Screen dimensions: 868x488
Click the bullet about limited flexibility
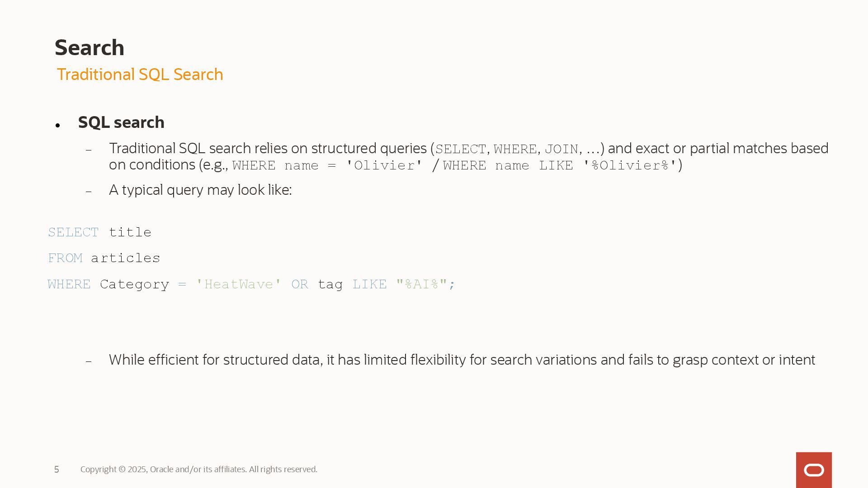pyautogui.click(x=462, y=360)
